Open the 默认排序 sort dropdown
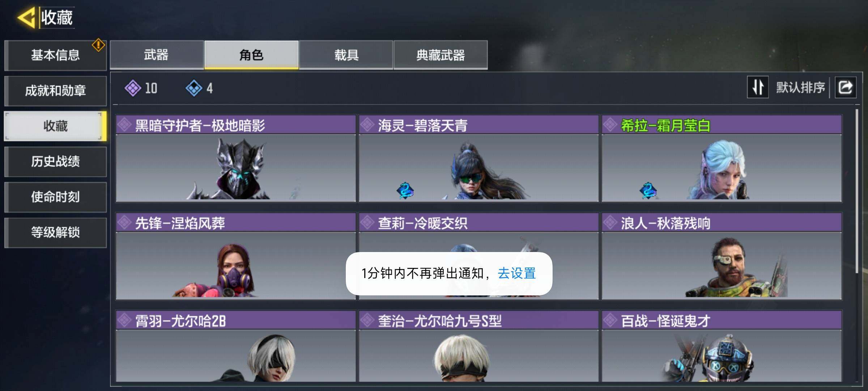 [x=800, y=87]
